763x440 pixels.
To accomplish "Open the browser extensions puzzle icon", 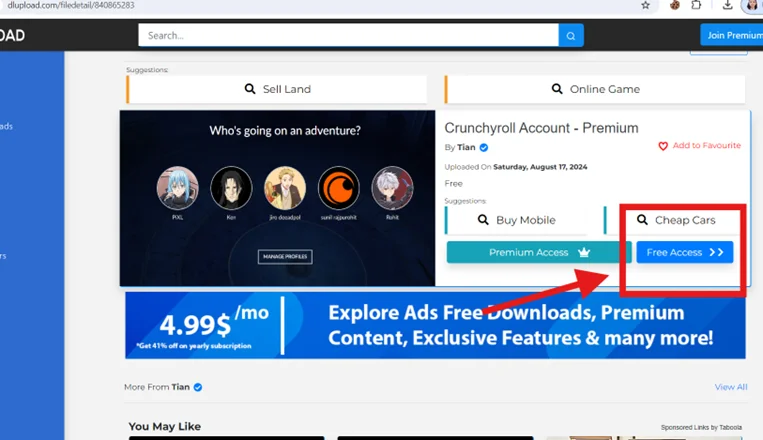I will tap(696, 5).
